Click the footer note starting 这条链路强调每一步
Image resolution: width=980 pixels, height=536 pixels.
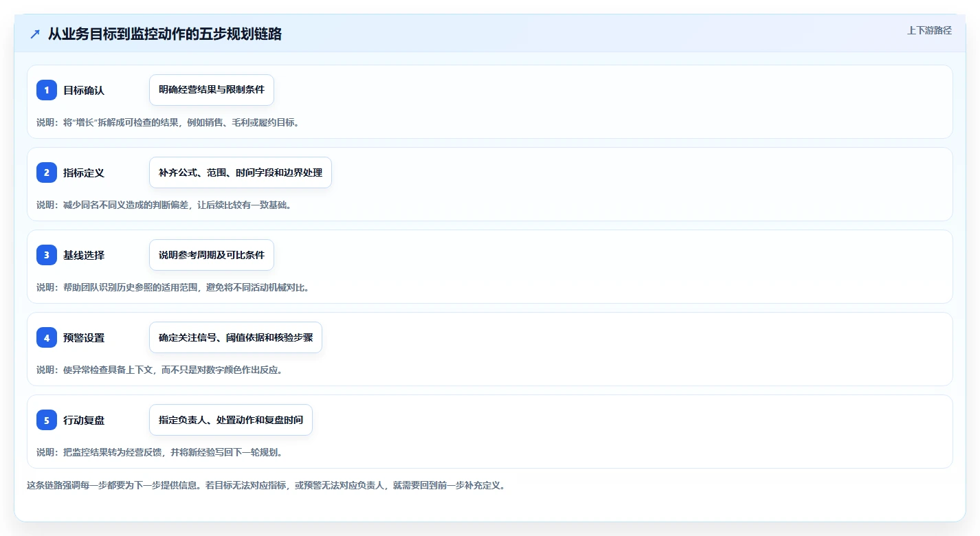[x=266, y=485]
